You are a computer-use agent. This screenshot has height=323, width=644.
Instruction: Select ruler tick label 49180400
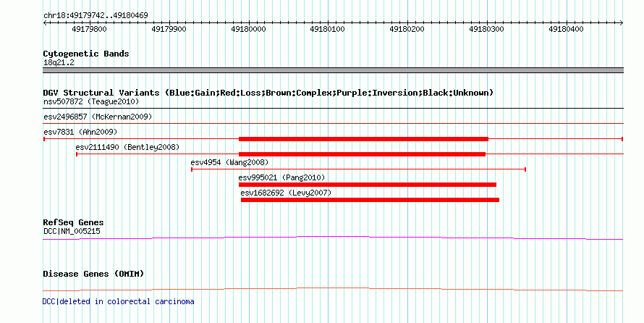tap(566, 29)
